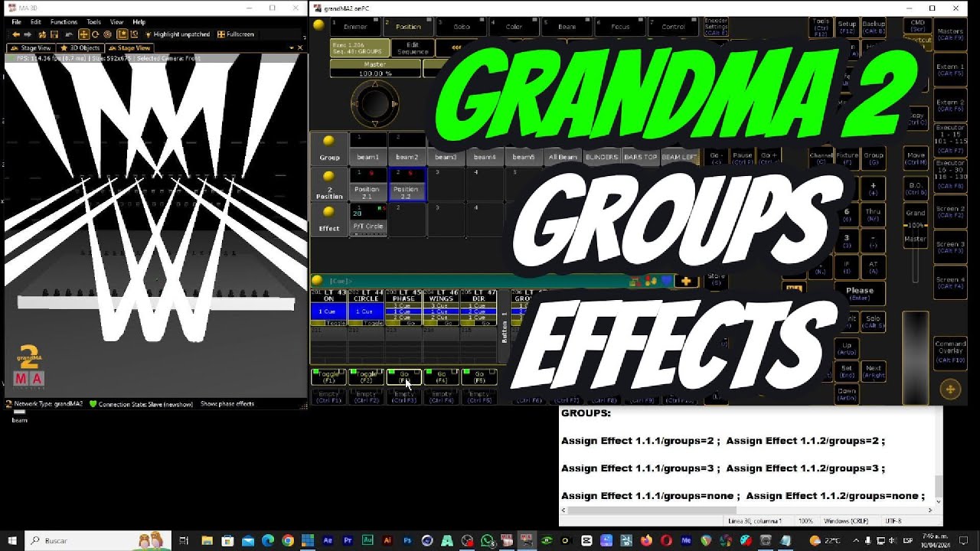Click the Exec 1.206 Seq GROUPS button

(x=359, y=47)
